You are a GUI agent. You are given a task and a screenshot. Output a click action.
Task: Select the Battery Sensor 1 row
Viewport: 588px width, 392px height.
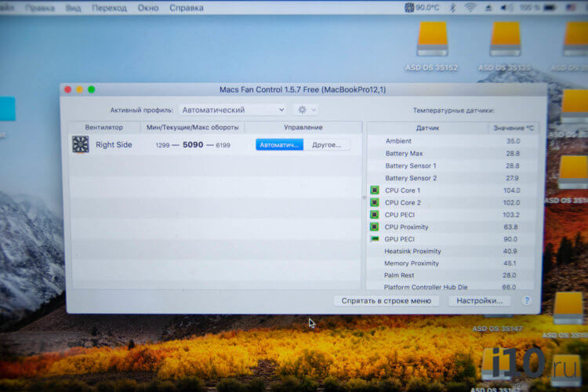[x=453, y=165]
